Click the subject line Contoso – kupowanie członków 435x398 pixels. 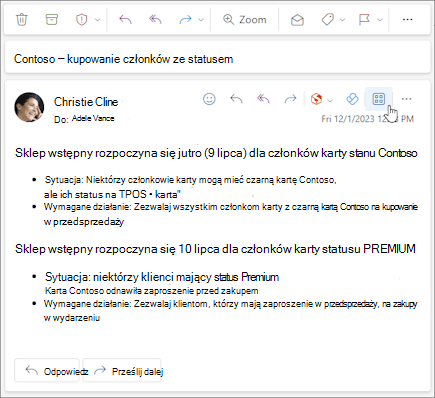coord(123,59)
